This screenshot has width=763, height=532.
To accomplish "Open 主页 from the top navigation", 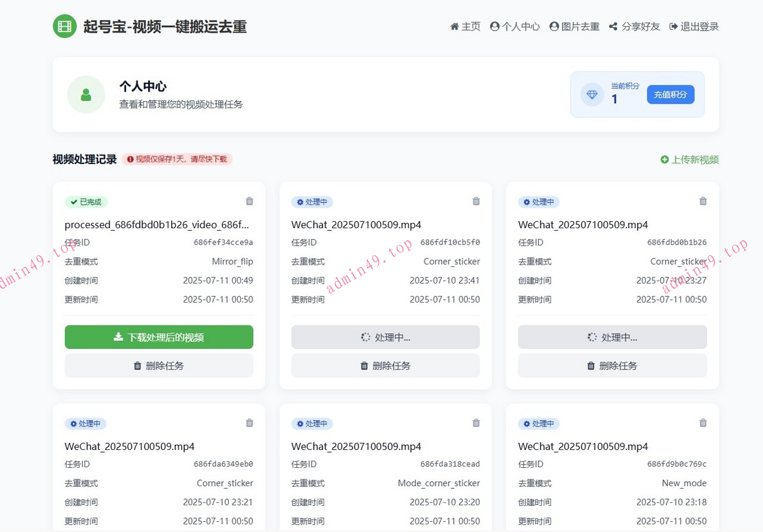I will click(465, 27).
